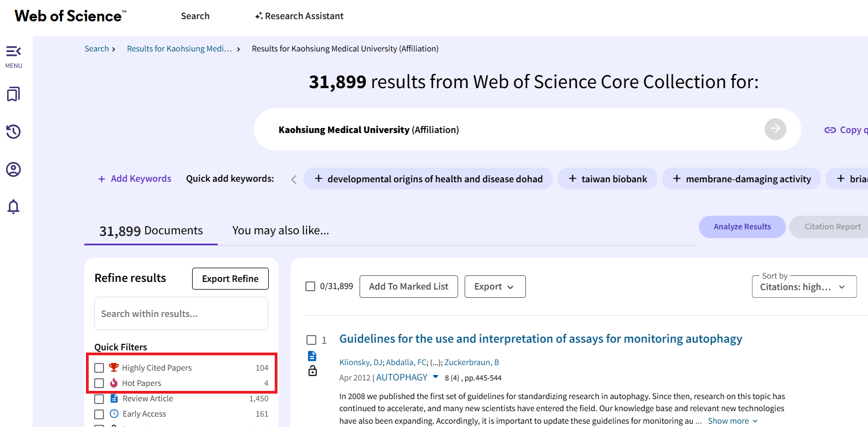Click the Kaohsiung Medical University query box

tap(528, 129)
